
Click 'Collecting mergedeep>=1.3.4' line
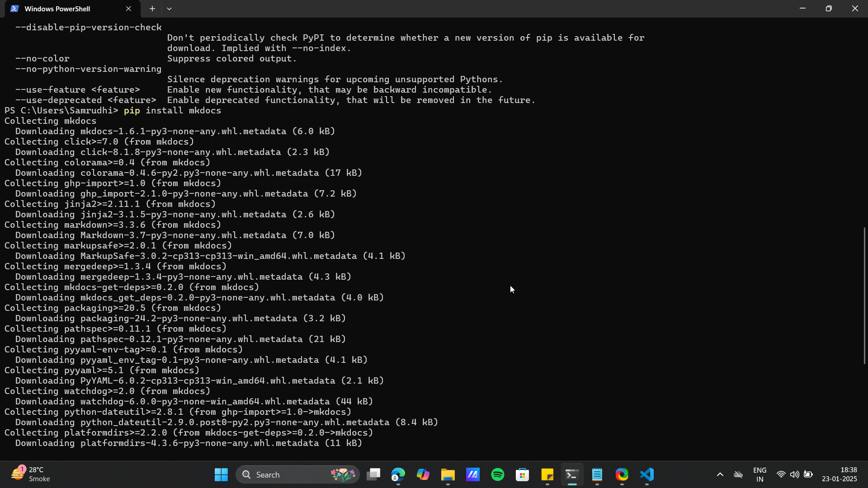[x=116, y=267]
